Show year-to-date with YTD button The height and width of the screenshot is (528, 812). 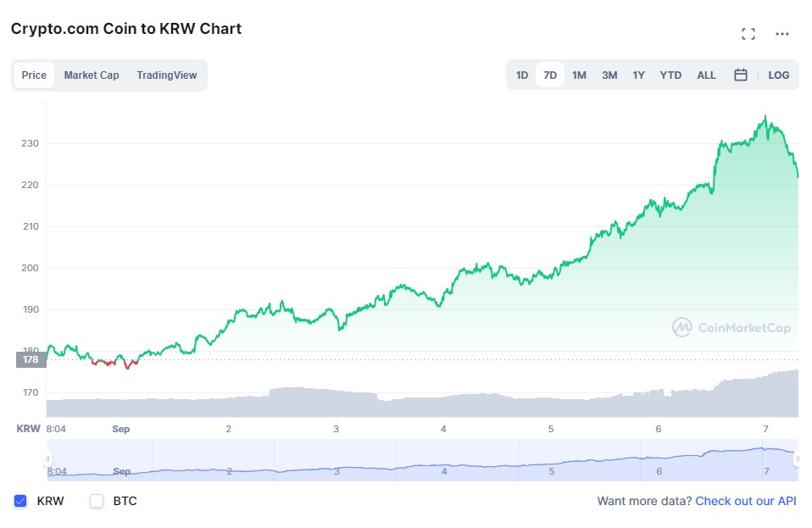pyautogui.click(x=670, y=75)
